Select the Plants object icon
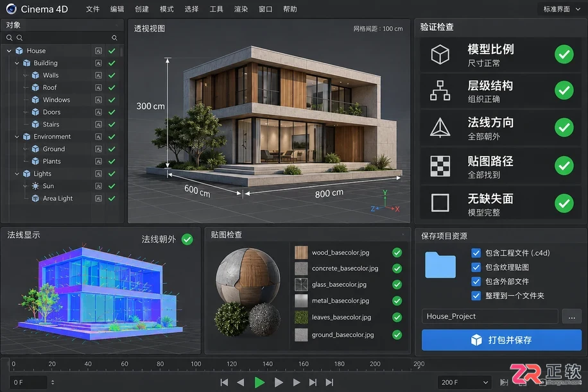 (35, 161)
